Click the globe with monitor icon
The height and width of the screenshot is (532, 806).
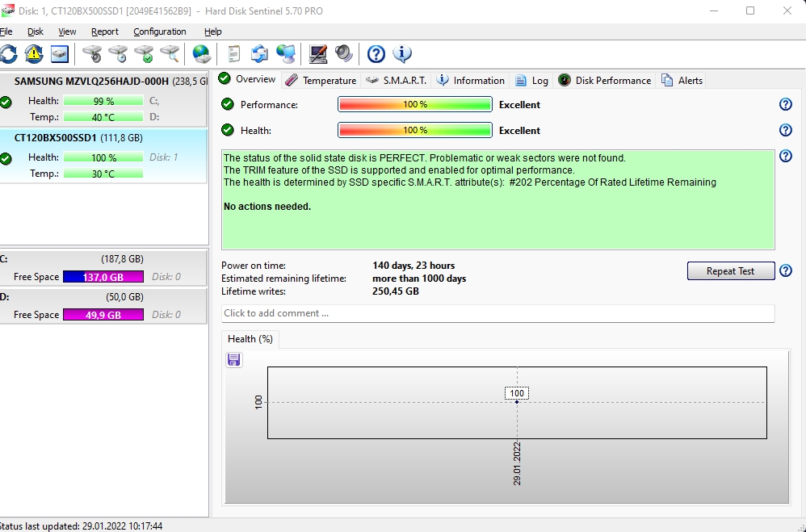pos(285,53)
